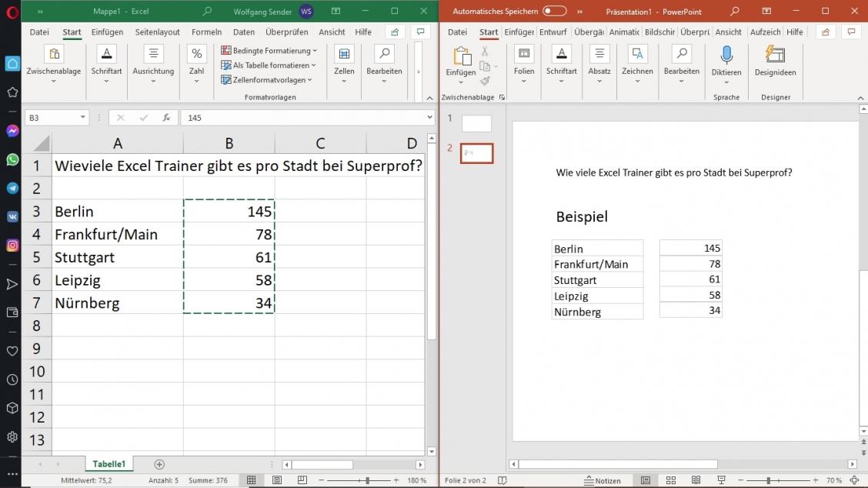The height and width of the screenshot is (488, 868).
Task: Select slide 2 thumbnail in PowerPoint panel
Action: [476, 152]
